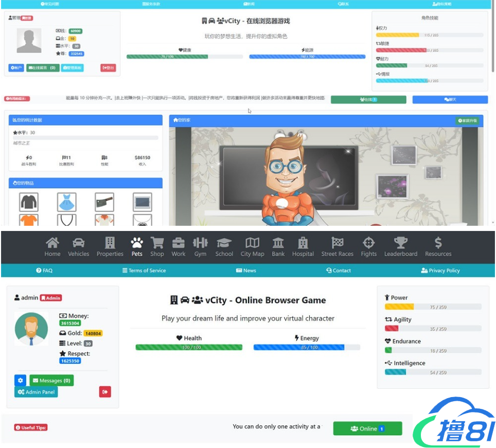This screenshot has height=448, width=496.
Task: Click the Agility bar showing 35 / 250
Action: 433,329
